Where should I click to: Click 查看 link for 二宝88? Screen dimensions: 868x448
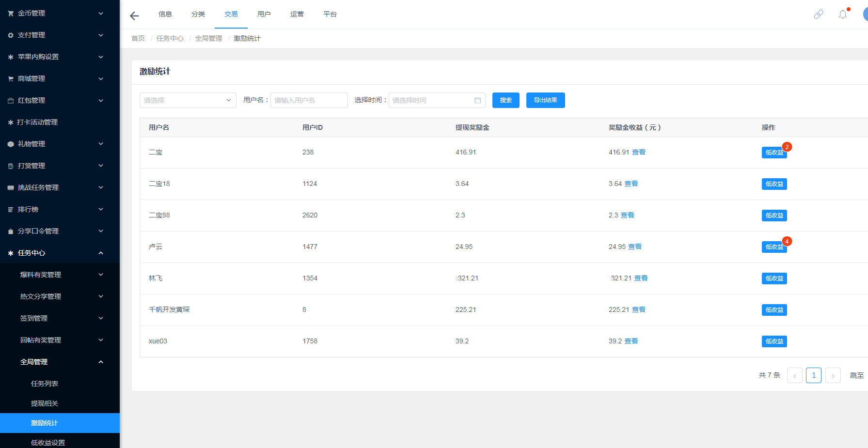pos(627,215)
